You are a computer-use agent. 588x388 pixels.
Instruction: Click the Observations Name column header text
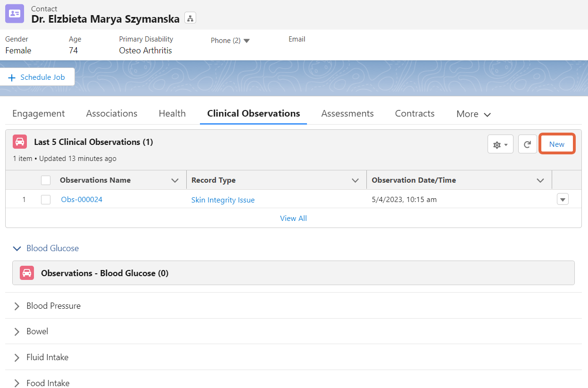click(x=95, y=180)
